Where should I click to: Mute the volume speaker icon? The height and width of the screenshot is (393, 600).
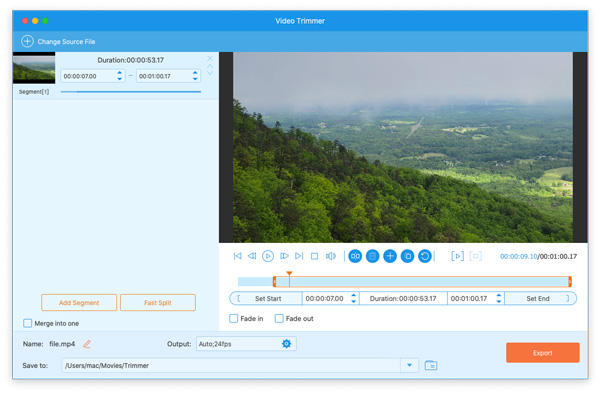point(331,256)
